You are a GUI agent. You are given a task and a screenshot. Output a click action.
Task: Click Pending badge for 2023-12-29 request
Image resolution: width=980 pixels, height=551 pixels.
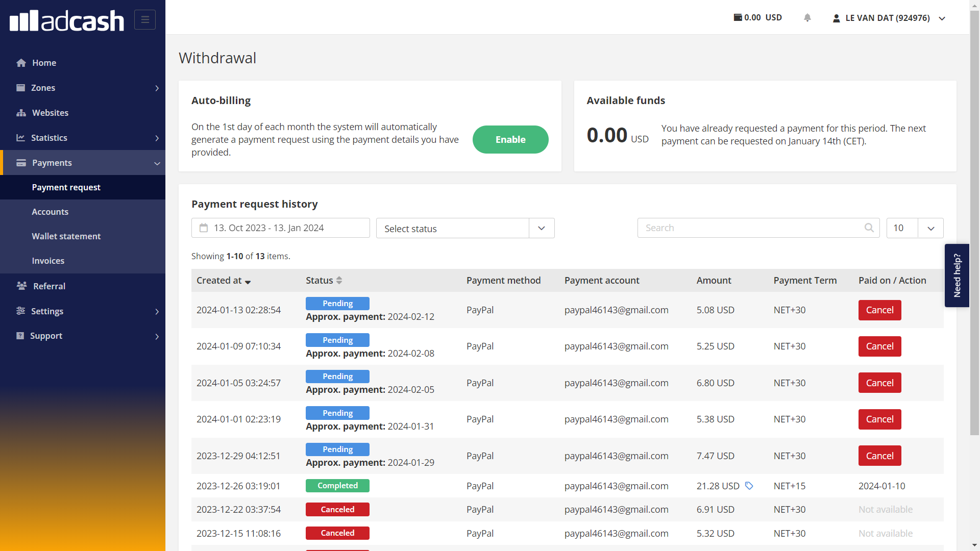click(x=337, y=449)
